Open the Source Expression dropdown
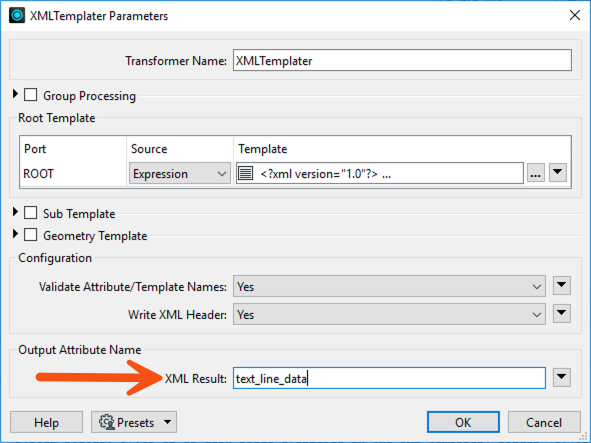This screenshot has width=591, height=443. [180, 173]
